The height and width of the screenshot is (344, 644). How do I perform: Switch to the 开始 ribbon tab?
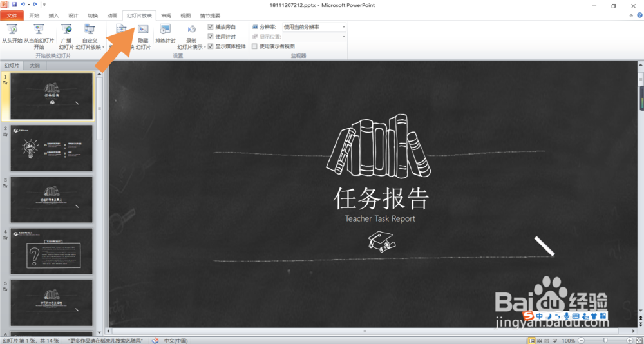point(34,15)
